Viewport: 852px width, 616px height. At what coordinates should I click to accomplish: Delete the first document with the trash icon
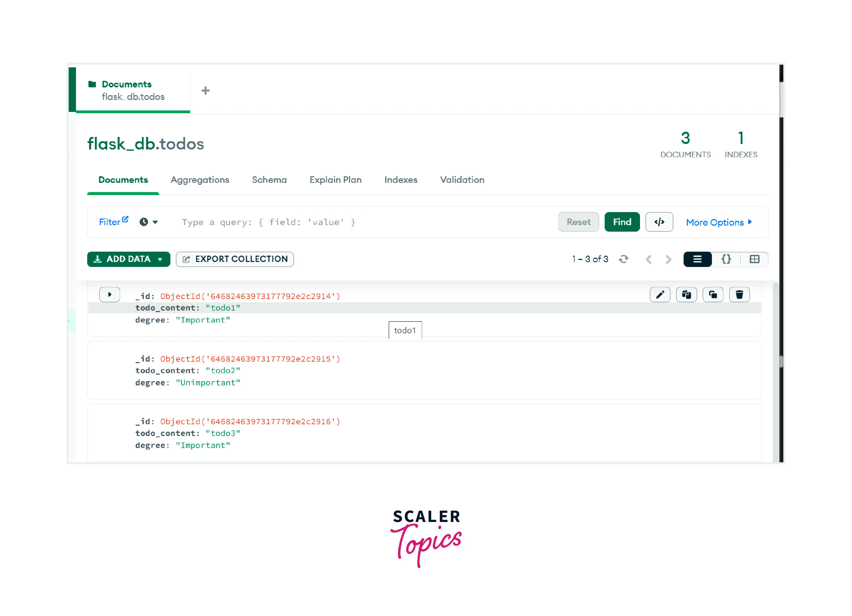tap(739, 295)
